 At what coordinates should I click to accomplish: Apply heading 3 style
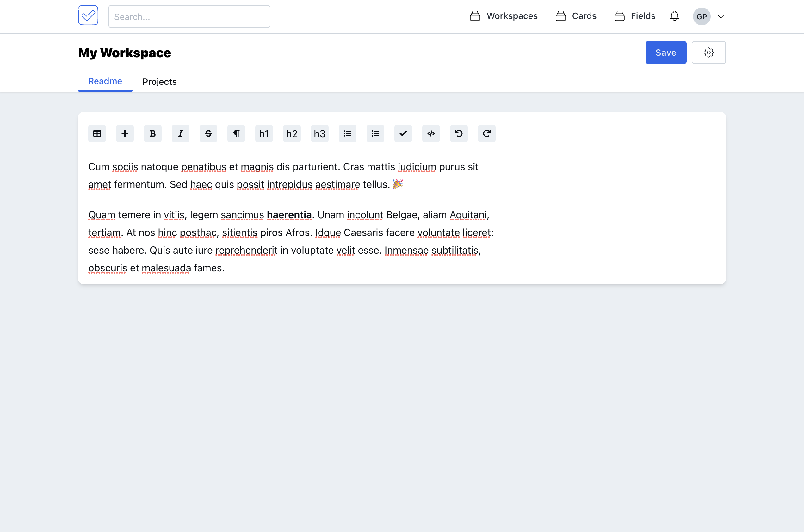pos(319,133)
